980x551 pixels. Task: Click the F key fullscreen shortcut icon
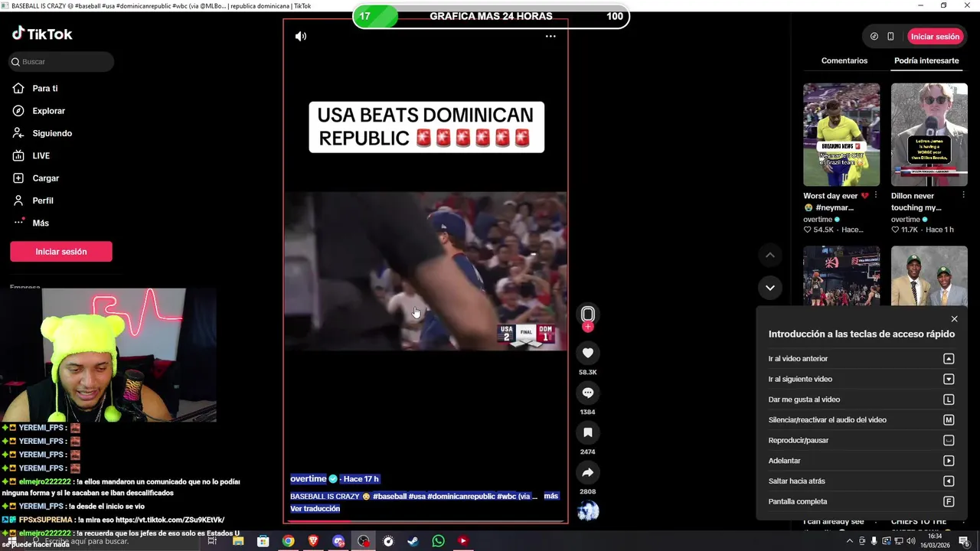click(949, 501)
